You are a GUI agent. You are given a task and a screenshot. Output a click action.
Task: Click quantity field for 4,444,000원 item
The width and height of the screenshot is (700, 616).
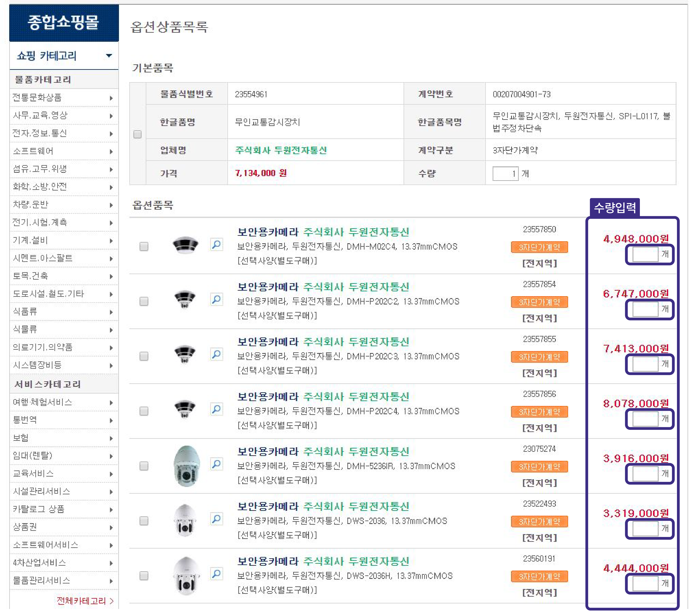[645, 584]
